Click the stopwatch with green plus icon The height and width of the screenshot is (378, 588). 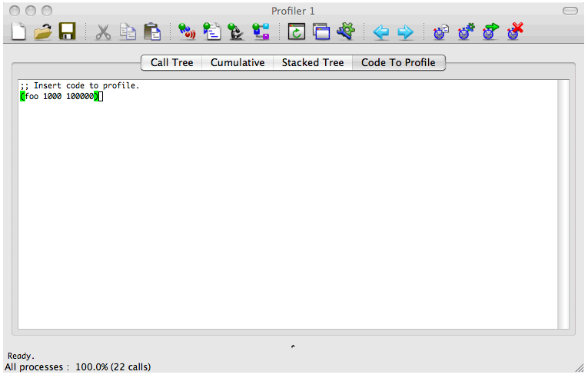[466, 31]
